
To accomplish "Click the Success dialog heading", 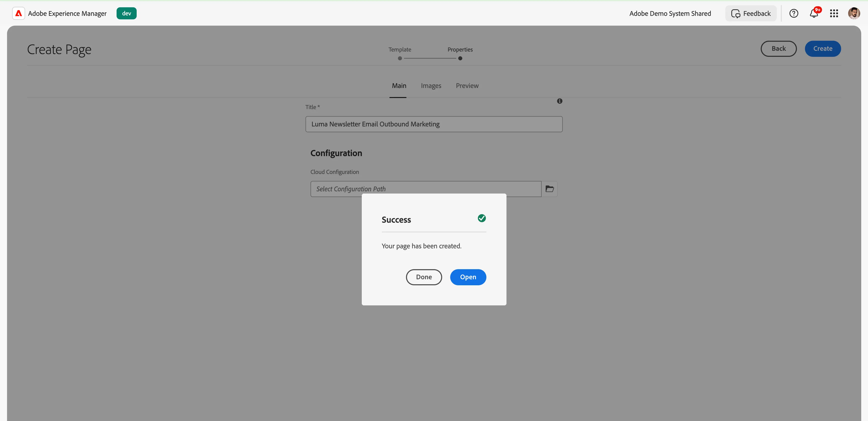I will pyautogui.click(x=396, y=220).
